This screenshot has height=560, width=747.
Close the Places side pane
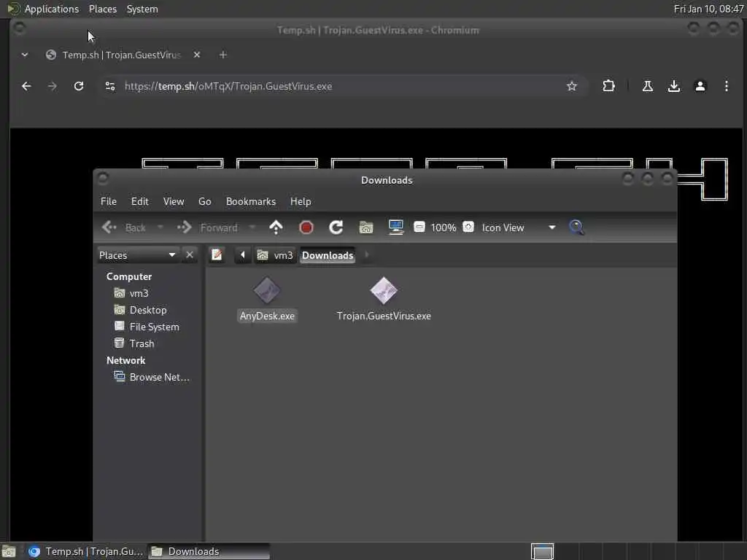tap(190, 255)
